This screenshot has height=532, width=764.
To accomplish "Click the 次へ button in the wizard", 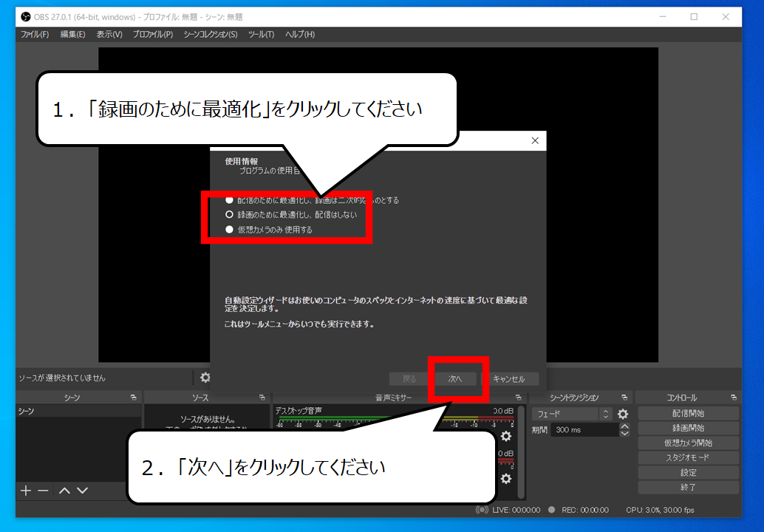I will tap(455, 379).
